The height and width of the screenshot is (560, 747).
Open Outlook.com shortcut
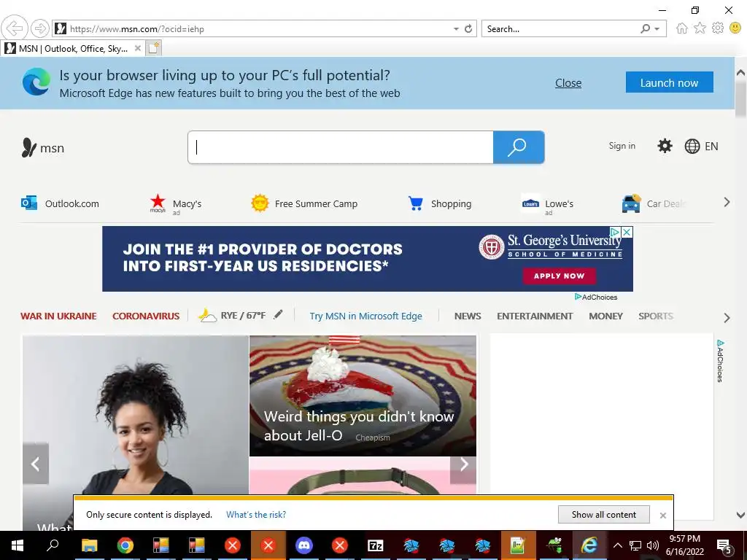(x=60, y=203)
